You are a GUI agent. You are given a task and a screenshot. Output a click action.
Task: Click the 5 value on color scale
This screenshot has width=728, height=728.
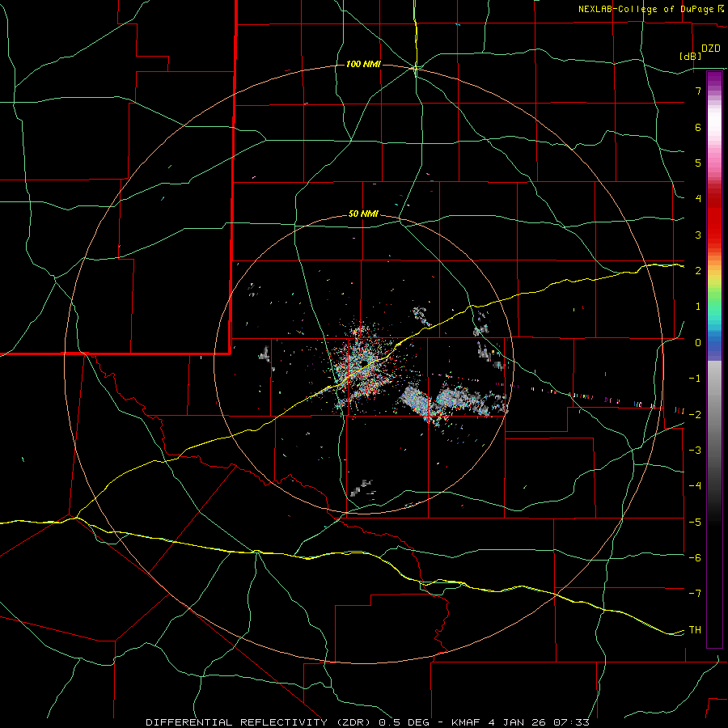tap(698, 163)
